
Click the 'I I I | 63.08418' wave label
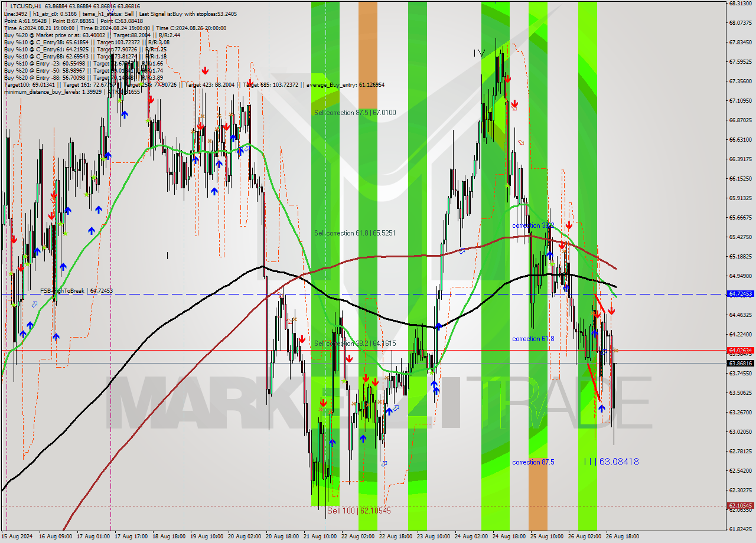(x=611, y=462)
